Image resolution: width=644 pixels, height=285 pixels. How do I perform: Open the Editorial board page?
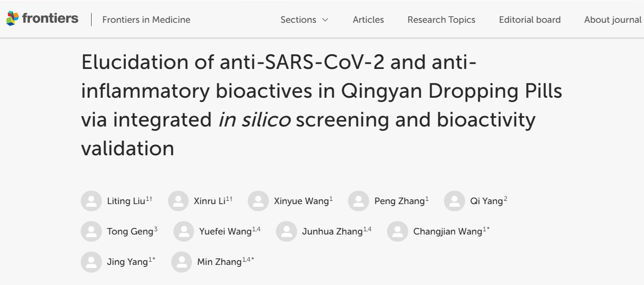tap(530, 20)
